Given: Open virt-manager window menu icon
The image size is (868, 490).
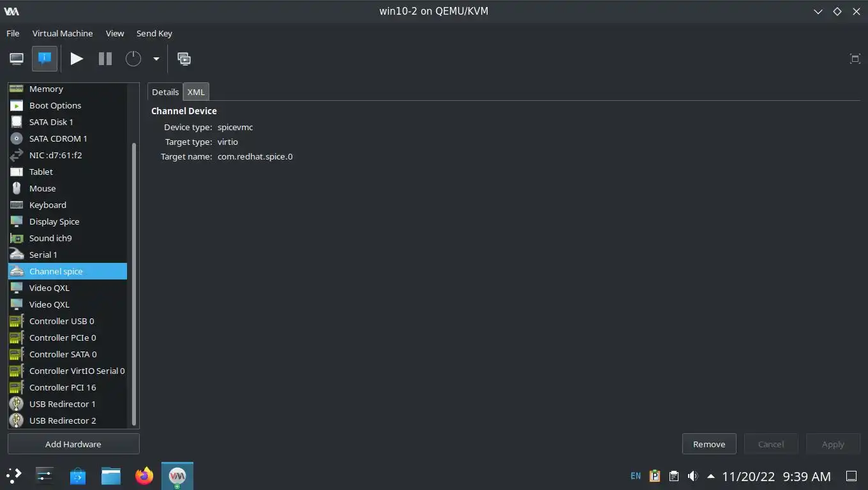Looking at the screenshot, I should point(11,11).
